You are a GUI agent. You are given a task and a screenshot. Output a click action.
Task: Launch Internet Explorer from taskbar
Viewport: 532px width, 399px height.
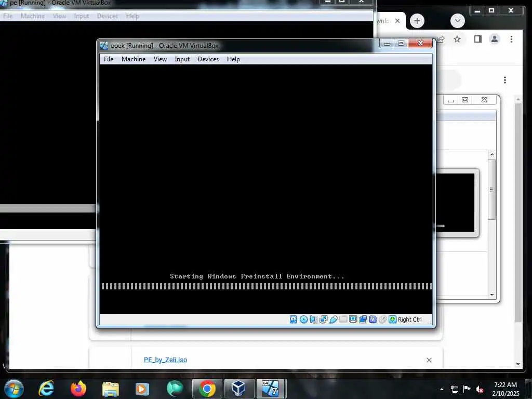pyautogui.click(x=46, y=389)
